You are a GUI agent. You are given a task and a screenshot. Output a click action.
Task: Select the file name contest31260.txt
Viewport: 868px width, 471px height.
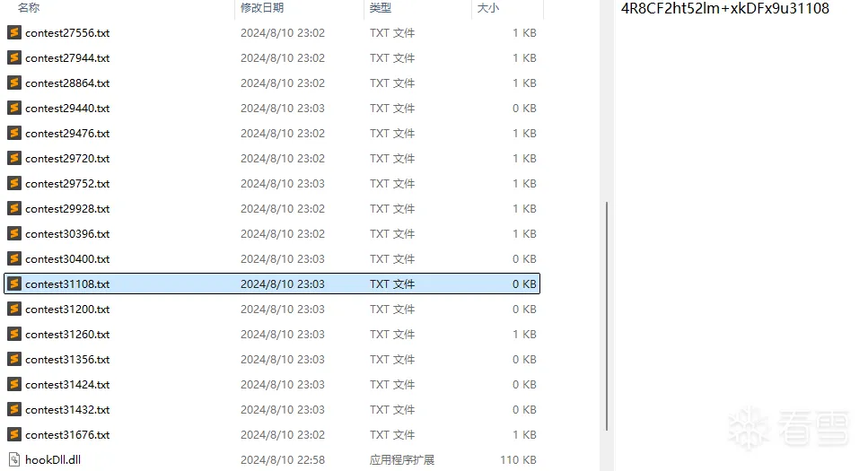[67, 335]
